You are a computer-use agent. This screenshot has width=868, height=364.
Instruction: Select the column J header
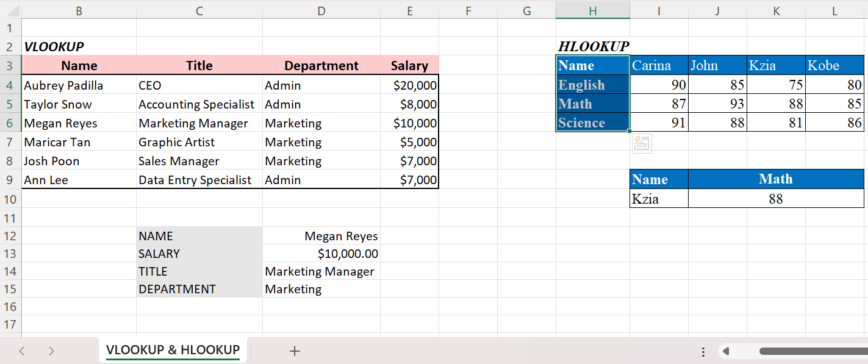coord(717,10)
